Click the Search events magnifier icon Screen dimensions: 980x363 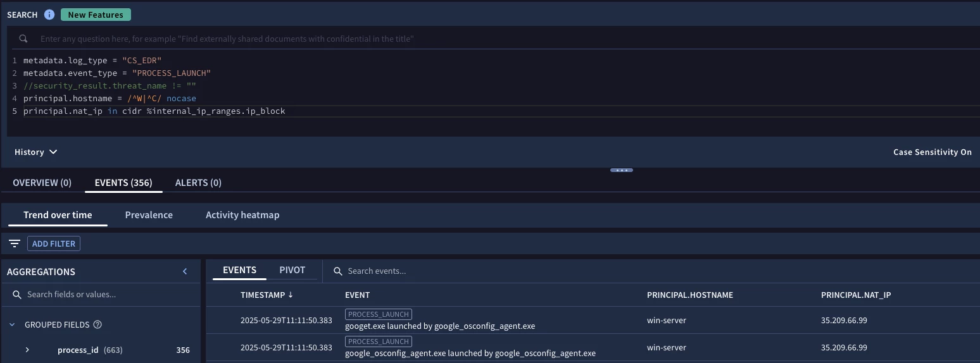point(338,271)
